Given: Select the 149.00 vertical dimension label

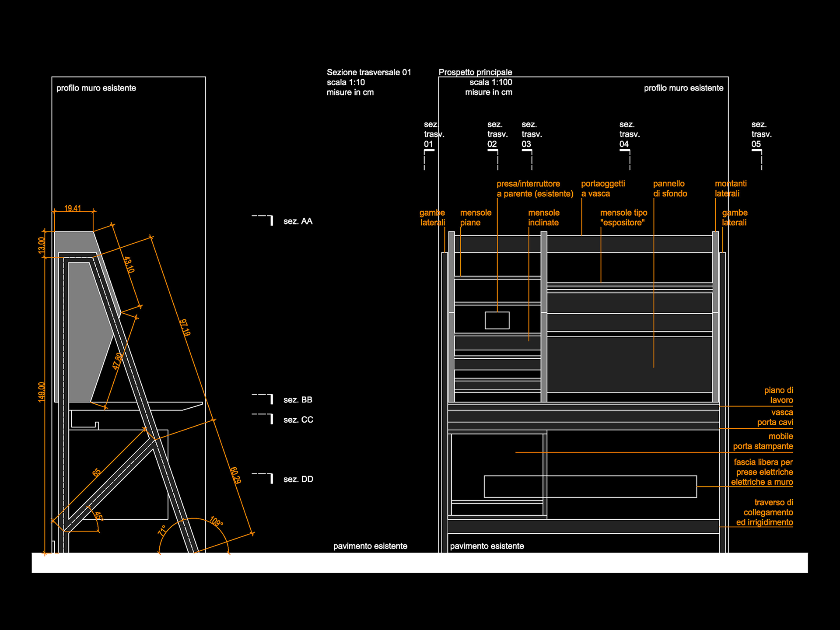Looking at the screenshot, I should 42,392.
